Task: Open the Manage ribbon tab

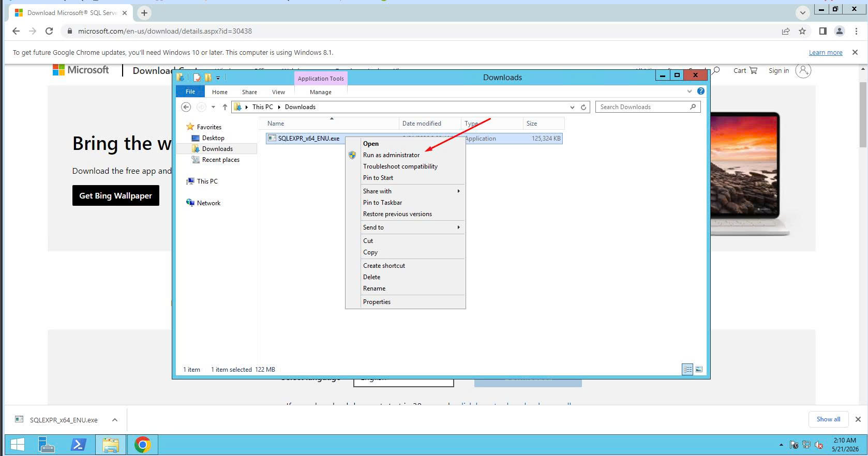Action: (x=321, y=92)
